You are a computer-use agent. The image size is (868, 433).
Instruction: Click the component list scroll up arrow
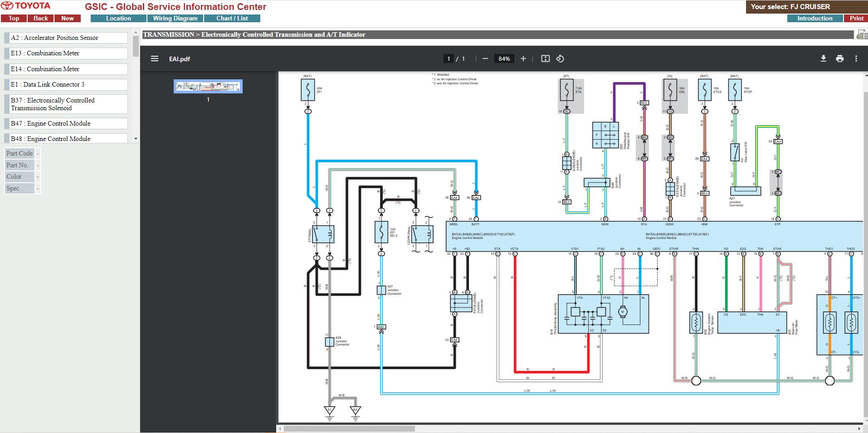(136, 33)
